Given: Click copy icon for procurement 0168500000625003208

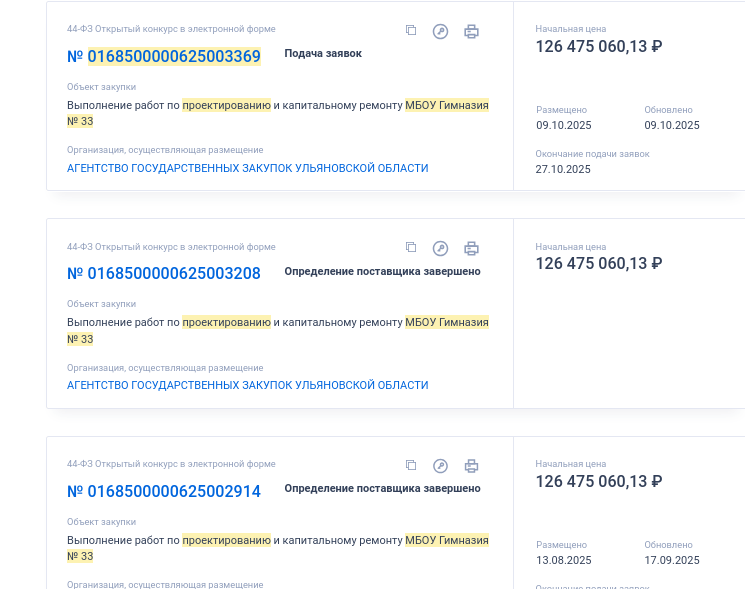Looking at the screenshot, I should pos(411,248).
